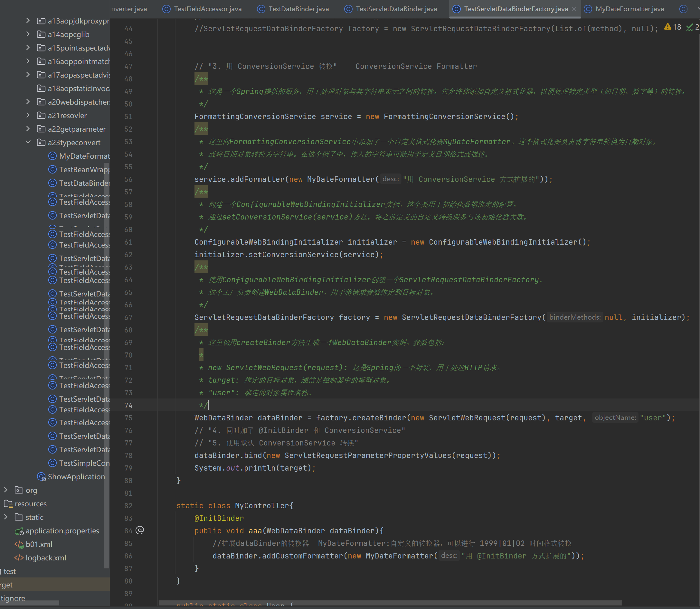Expand the a17aopaspectadvis package chevron
Screen dimensions: 700x609
(x=28, y=75)
